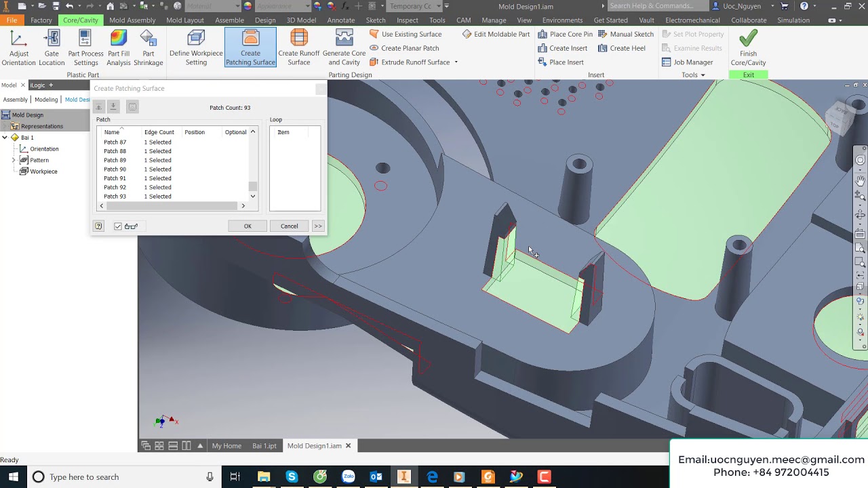
Task: Run Part Fill Analysis
Action: coord(119,48)
